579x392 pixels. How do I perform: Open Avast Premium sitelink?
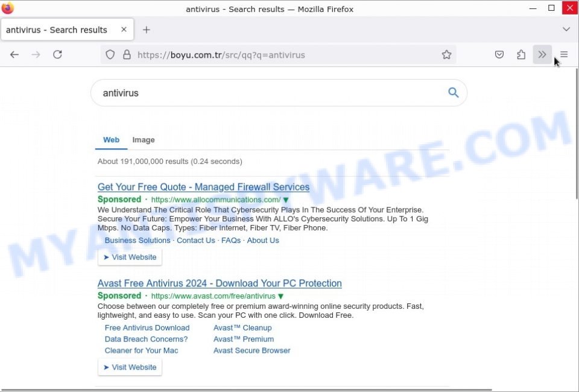pyautogui.click(x=243, y=339)
